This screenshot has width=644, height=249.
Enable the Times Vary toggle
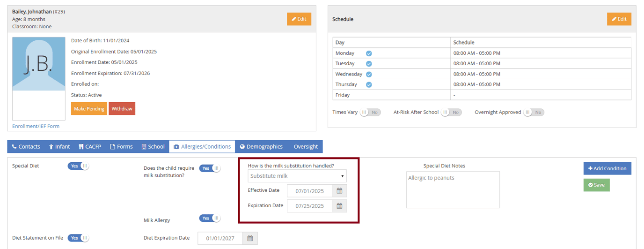370,113
